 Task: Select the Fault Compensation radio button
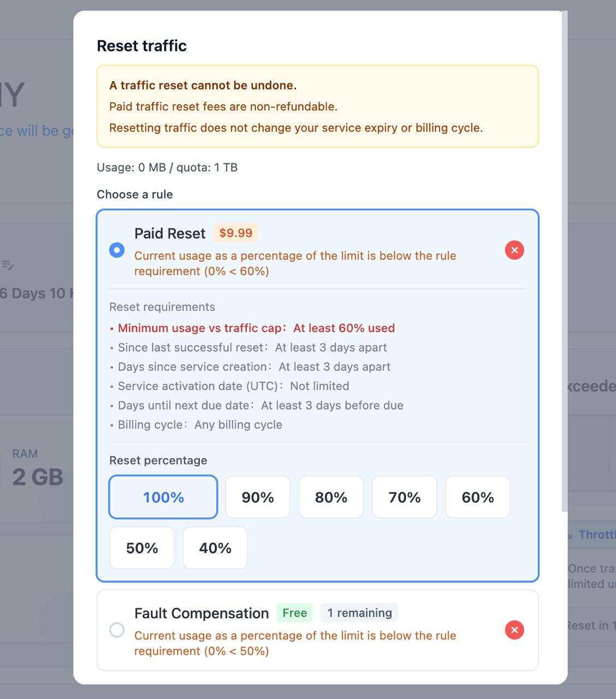point(117,630)
